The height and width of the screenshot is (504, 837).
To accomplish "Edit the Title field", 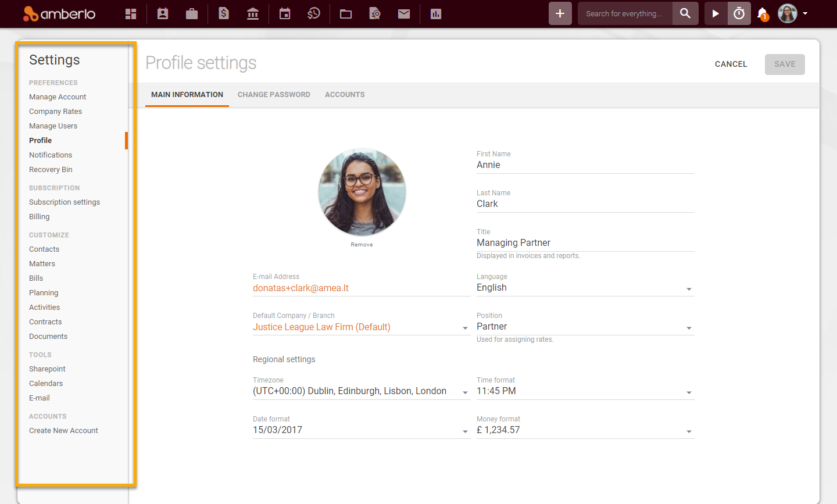I will coord(585,243).
